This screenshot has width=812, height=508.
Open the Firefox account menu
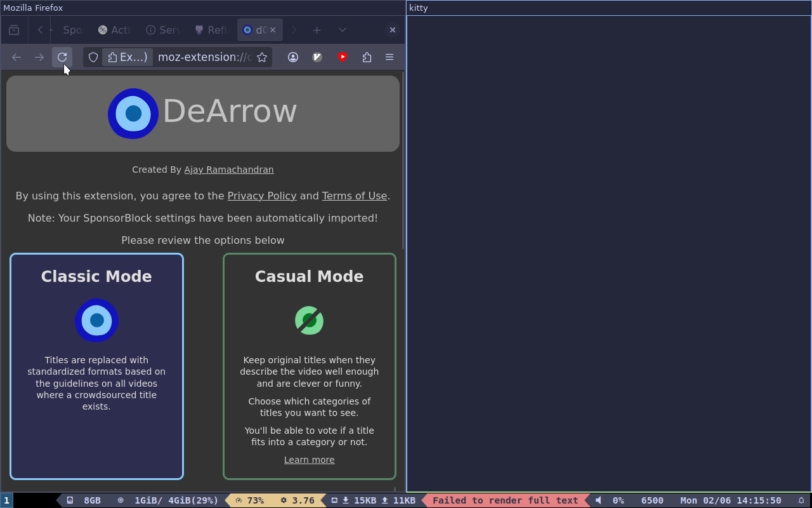(x=293, y=57)
